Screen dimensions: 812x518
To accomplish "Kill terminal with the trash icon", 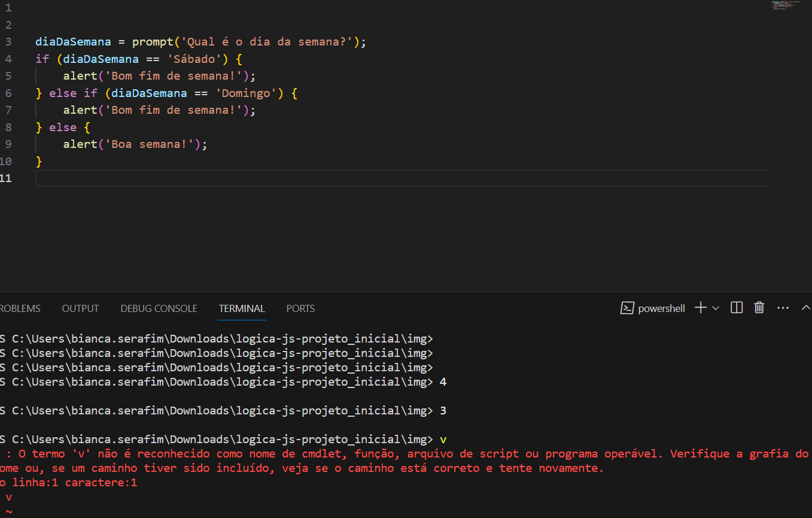I will coord(759,308).
